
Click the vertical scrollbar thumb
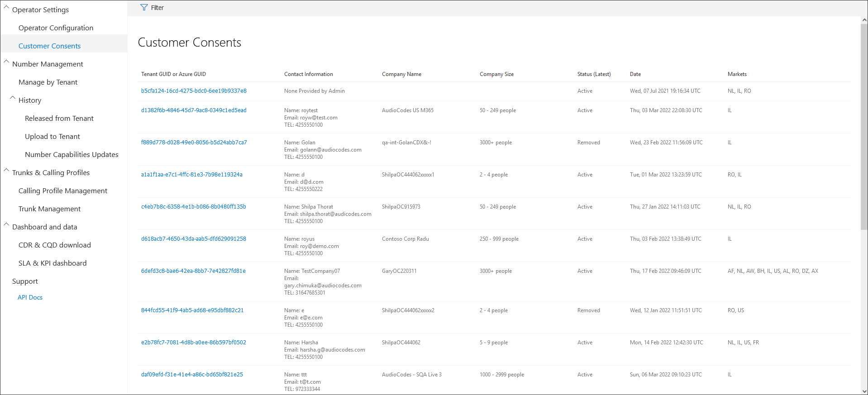coord(864,127)
